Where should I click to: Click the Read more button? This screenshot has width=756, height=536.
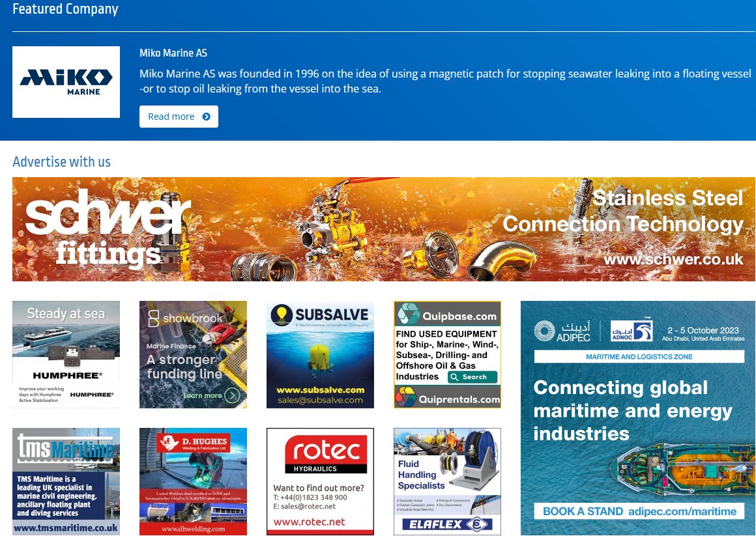(x=179, y=116)
